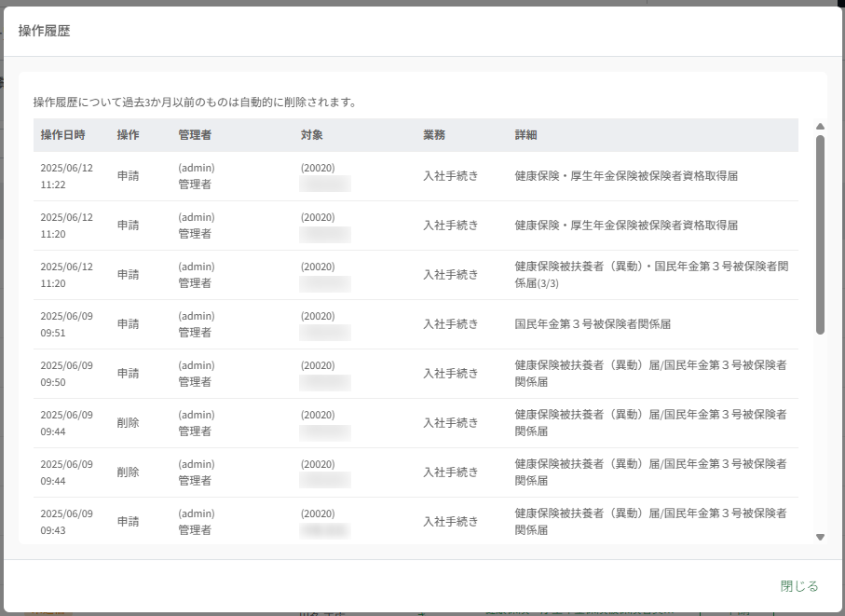This screenshot has height=616, width=845.
Task: Click the blurred target name in first row
Action: [x=325, y=184]
